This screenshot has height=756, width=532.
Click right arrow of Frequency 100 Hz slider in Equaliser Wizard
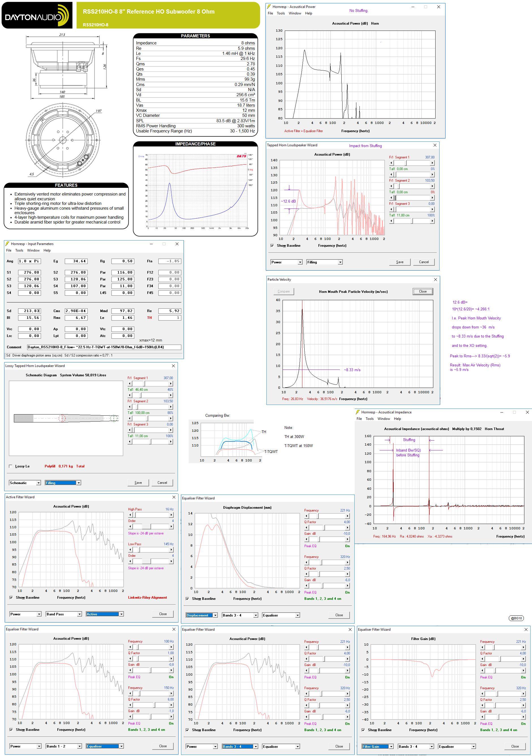(x=171, y=647)
